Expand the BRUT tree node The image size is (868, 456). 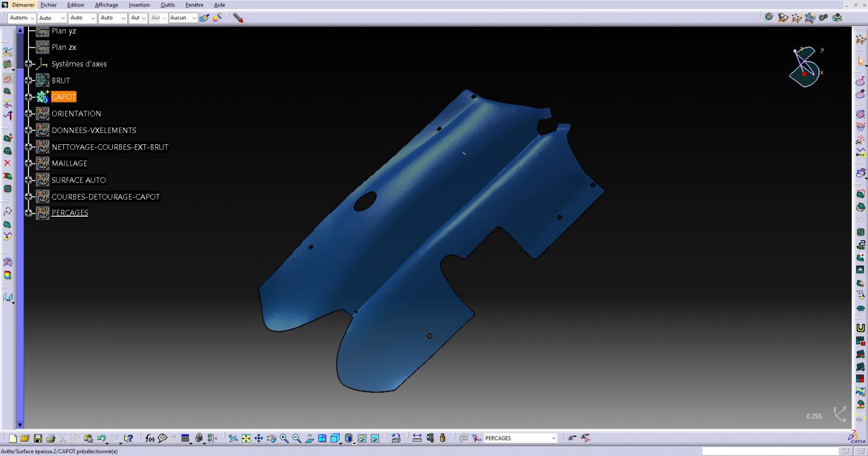click(x=28, y=80)
